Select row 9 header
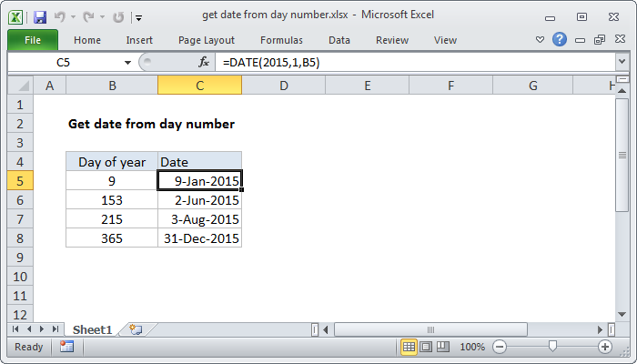Viewport: 637px width, 364px height. [20, 258]
